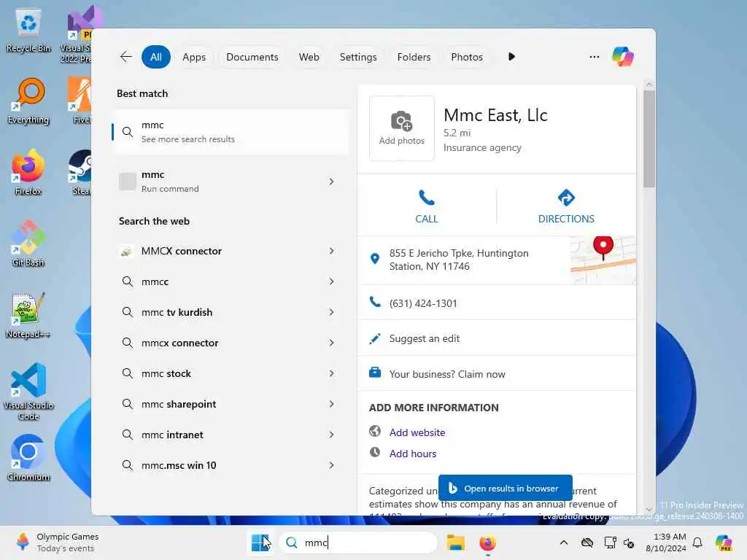Click Your business? Claim now
The height and width of the screenshot is (560, 747).
[447, 374]
